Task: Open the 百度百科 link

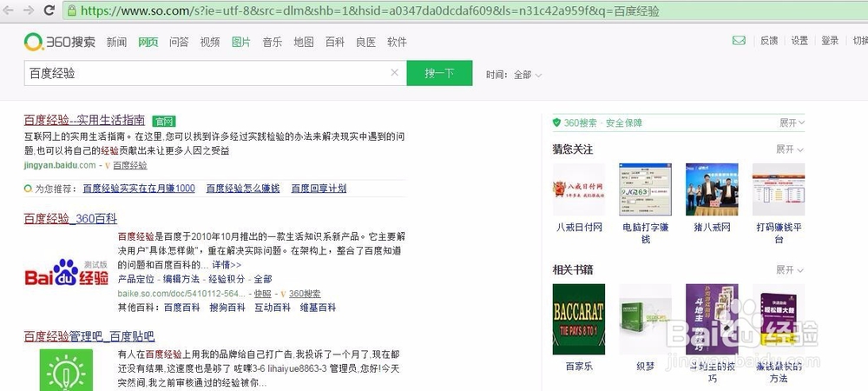Action: point(181,308)
